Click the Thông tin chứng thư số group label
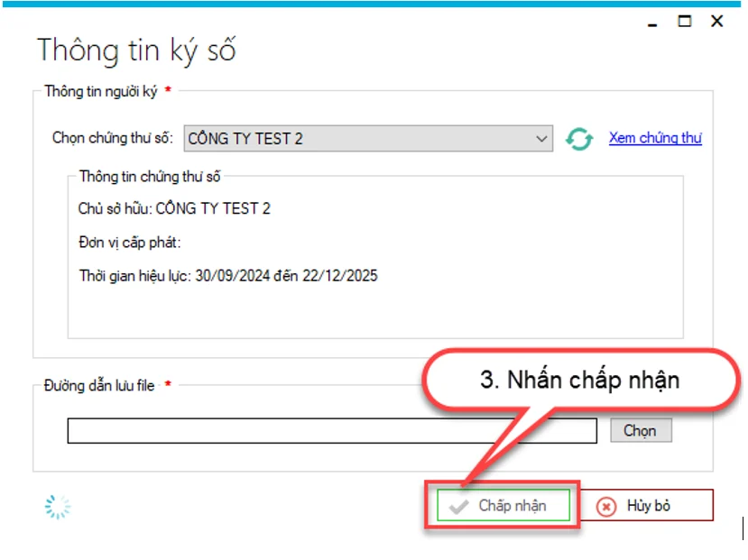 click(x=150, y=177)
